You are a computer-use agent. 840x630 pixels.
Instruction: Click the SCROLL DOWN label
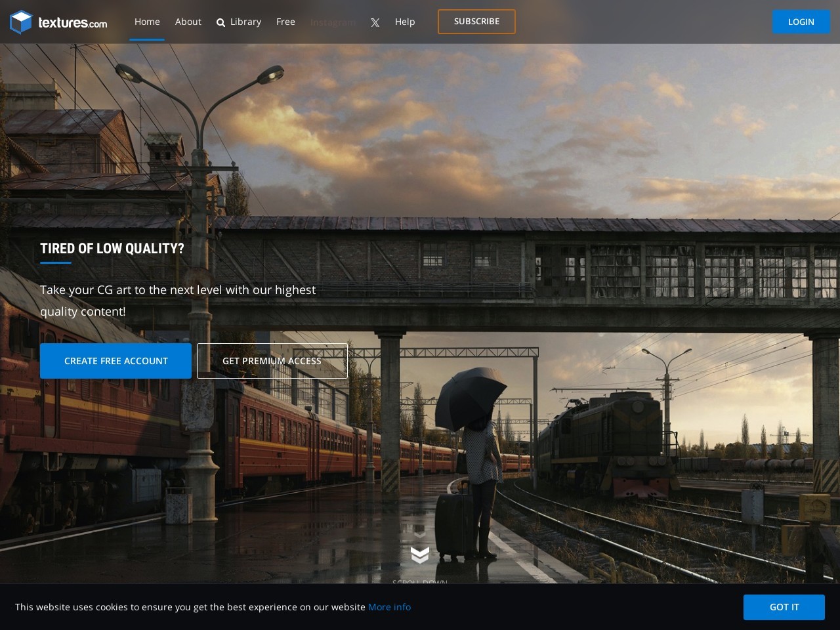[420, 581]
